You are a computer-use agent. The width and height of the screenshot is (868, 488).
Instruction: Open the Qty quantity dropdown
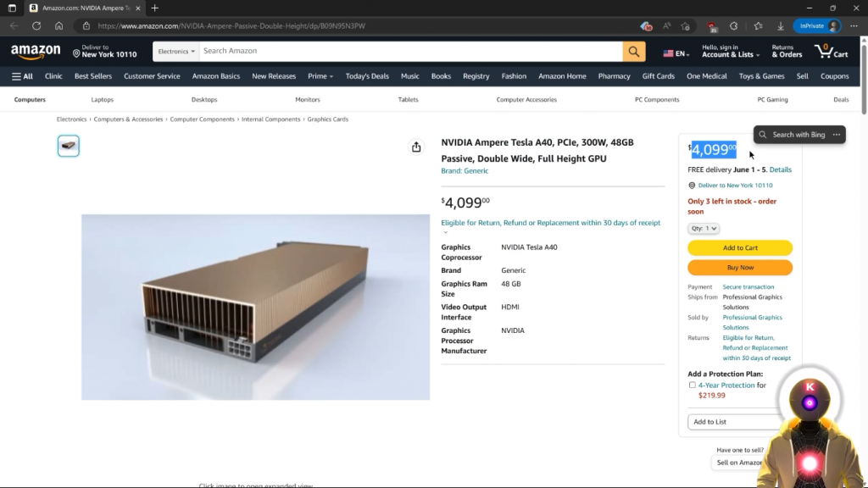(x=703, y=228)
